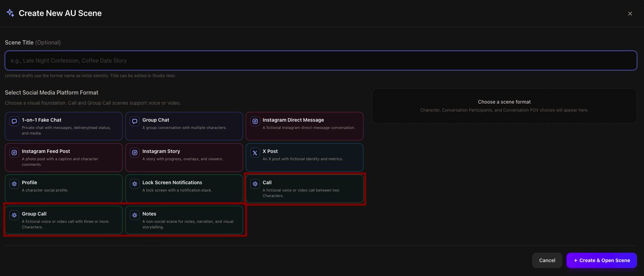Select the Profile format card
Screen dimensions: 644x276
[64, 188]
